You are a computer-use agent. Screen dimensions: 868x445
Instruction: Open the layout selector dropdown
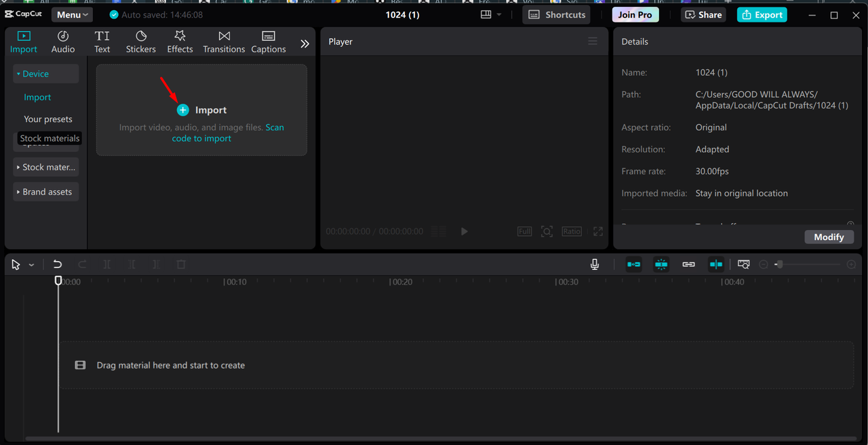(491, 14)
